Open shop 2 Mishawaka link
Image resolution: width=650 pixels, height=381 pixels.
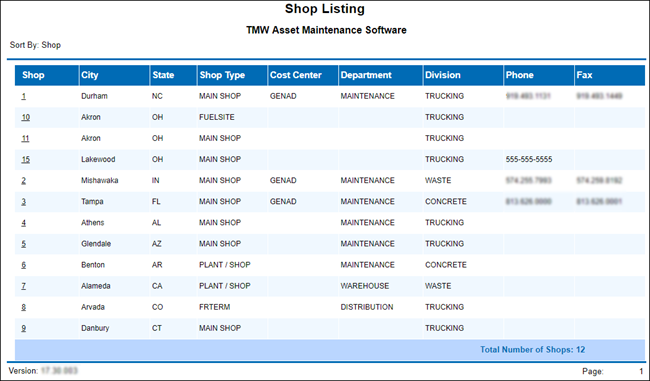tap(24, 181)
